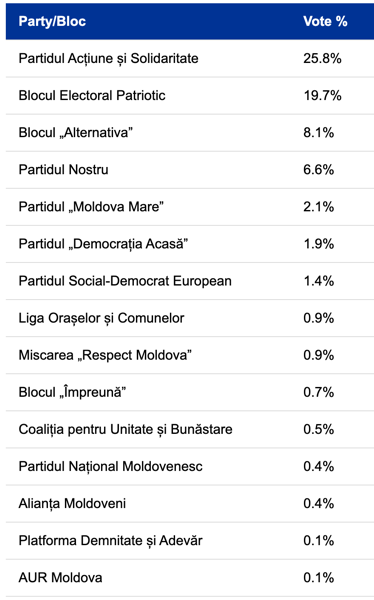This screenshot has width=374, height=600.
Task: Click Liga Orașelor și Comunelor entry
Action: tap(101, 318)
